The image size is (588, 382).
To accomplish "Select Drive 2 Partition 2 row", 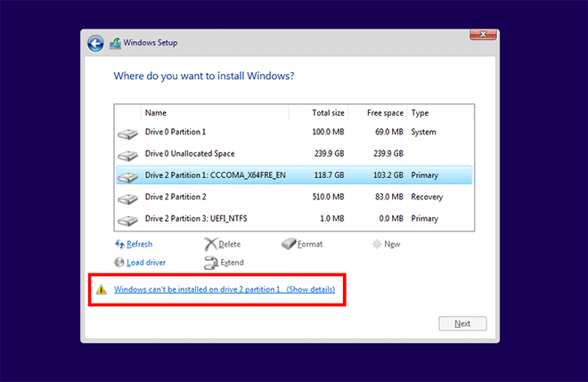I will click(x=294, y=197).
